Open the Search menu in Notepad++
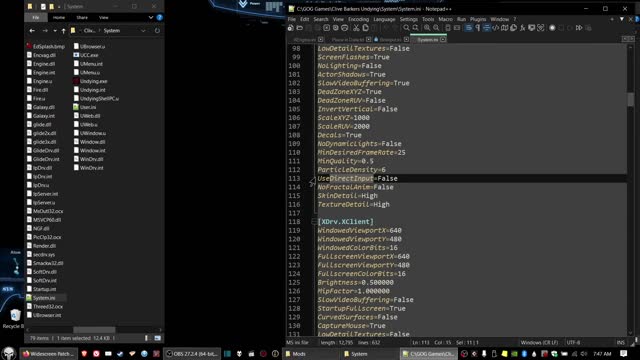This screenshot has width=640, height=360. (x=321, y=19)
